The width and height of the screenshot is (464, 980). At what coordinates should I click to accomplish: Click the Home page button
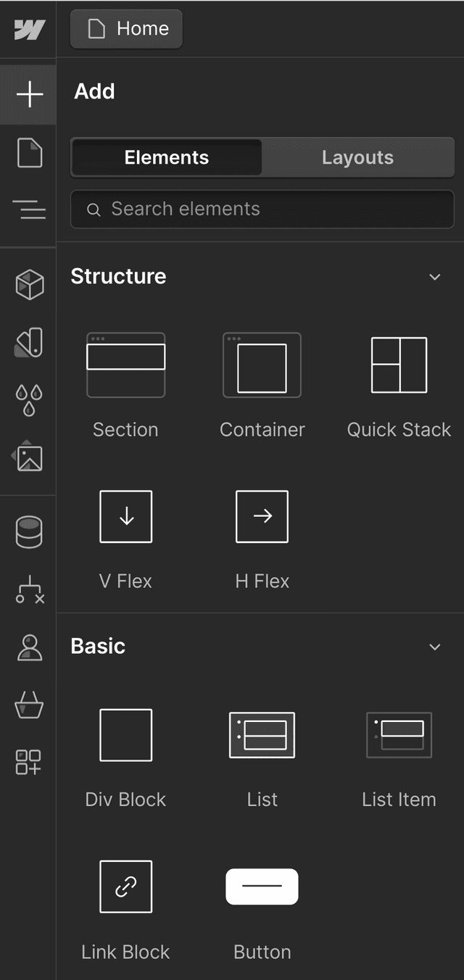(127, 29)
